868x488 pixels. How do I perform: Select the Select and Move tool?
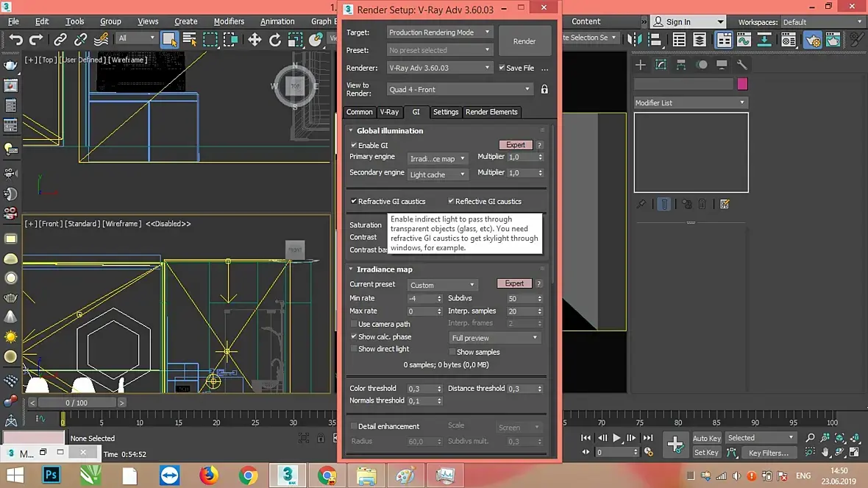coord(254,39)
